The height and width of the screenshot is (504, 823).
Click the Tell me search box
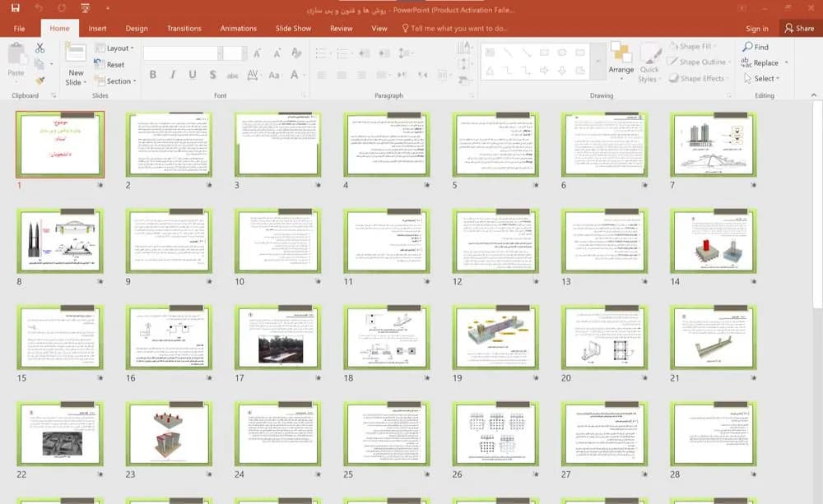pos(454,28)
